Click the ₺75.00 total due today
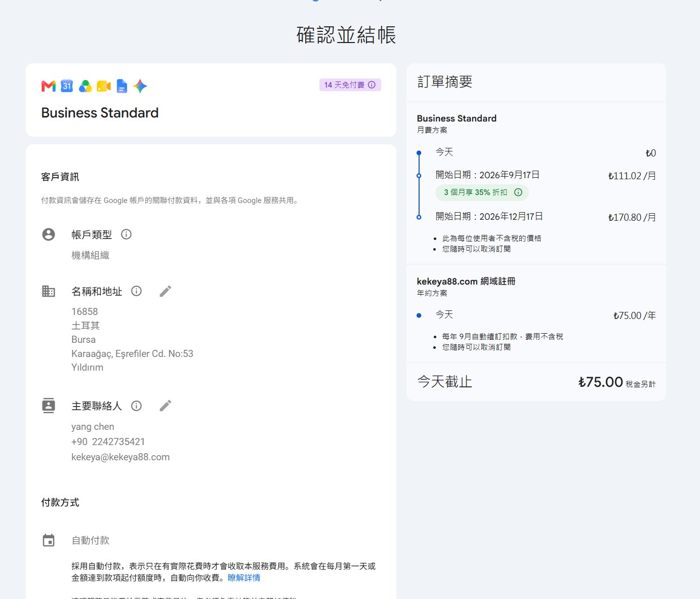Image resolution: width=700 pixels, height=599 pixels. [601, 382]
